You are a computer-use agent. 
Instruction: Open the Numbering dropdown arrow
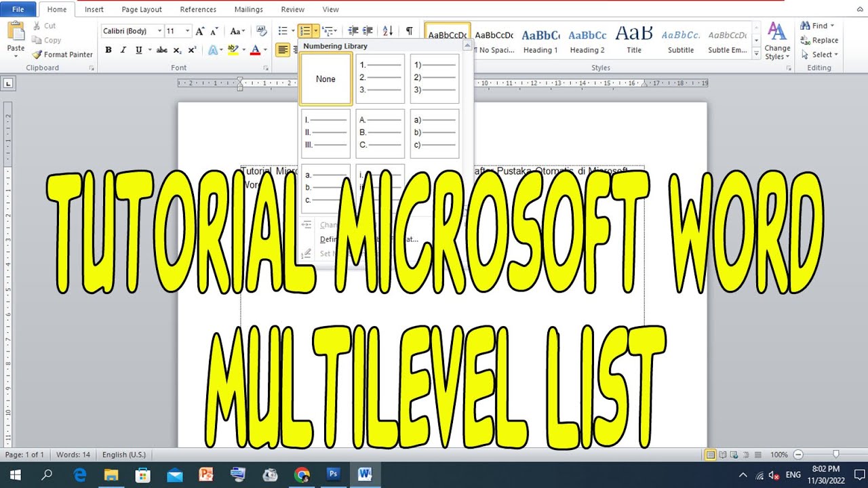point(316,31)
